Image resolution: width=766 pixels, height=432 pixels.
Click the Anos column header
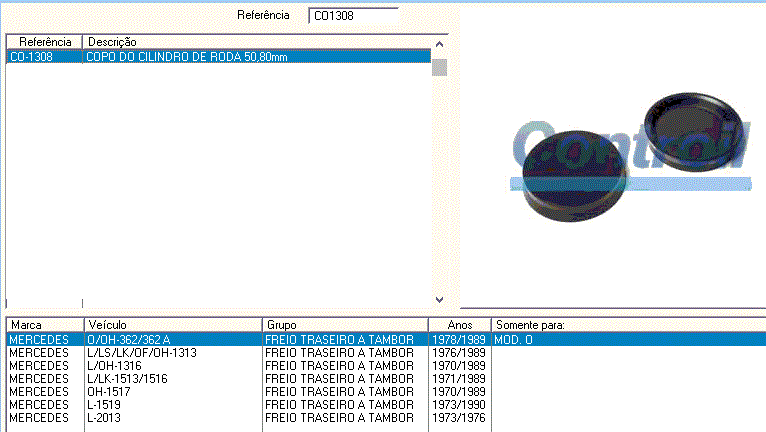point(459,325)
